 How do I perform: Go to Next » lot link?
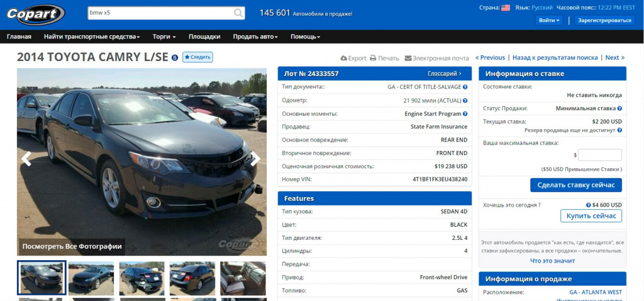point(615,57)
